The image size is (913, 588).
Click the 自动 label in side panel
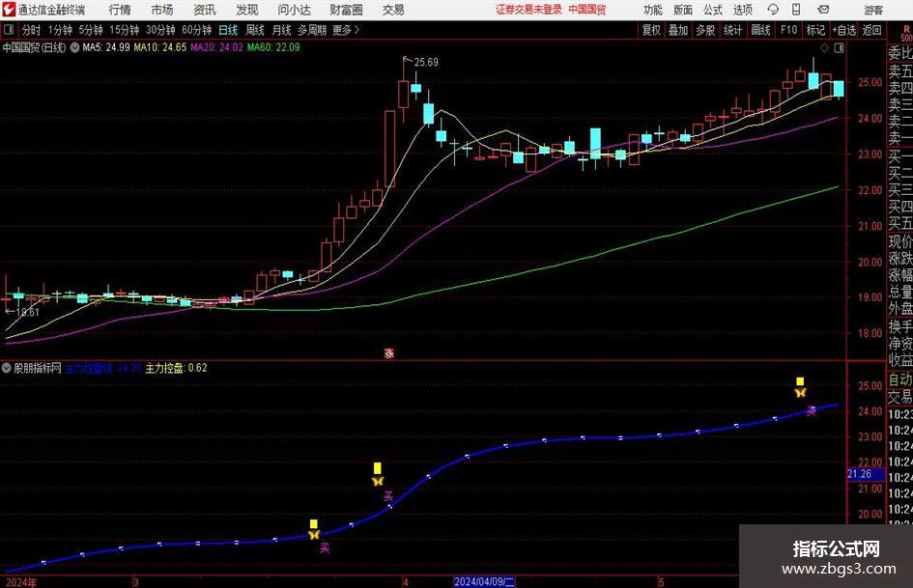tap(900, 379)
